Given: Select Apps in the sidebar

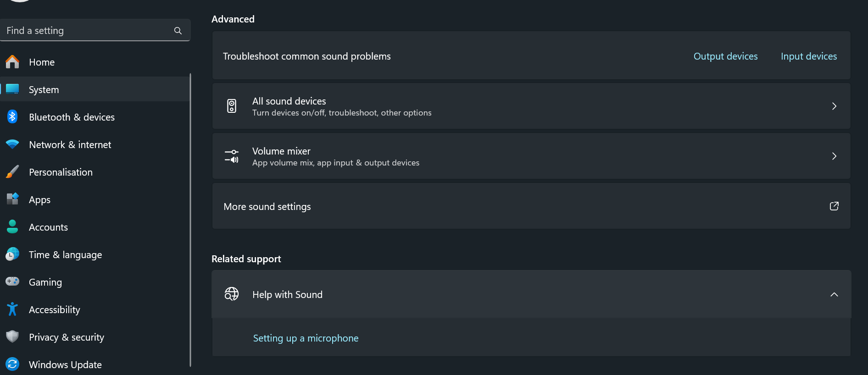Looking at the screenshot, I should [40, 200].
